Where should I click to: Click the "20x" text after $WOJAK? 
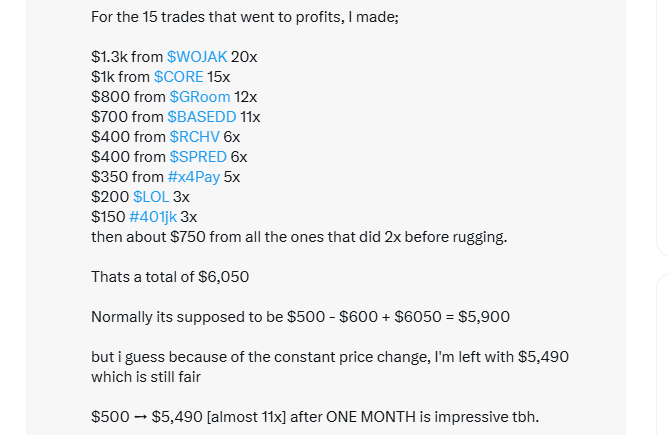click(244, 56)
